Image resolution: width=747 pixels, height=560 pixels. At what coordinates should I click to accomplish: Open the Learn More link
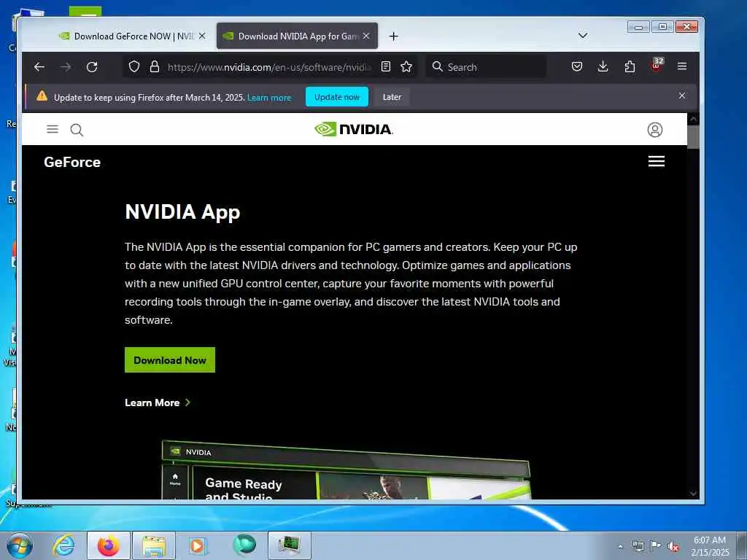coord(158,402)
